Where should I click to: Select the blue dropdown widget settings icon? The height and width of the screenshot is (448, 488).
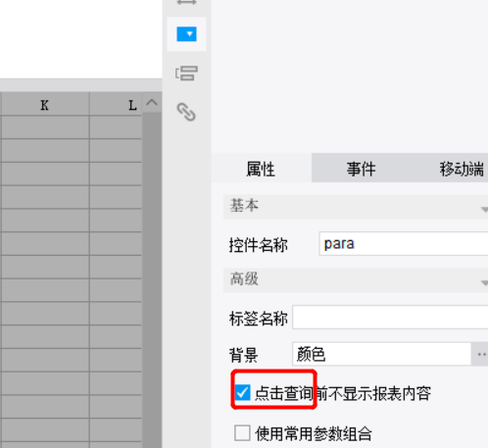(186, 34)
